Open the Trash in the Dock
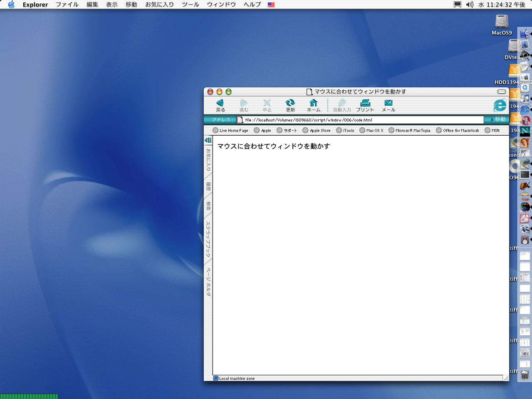 coord(525,374)
